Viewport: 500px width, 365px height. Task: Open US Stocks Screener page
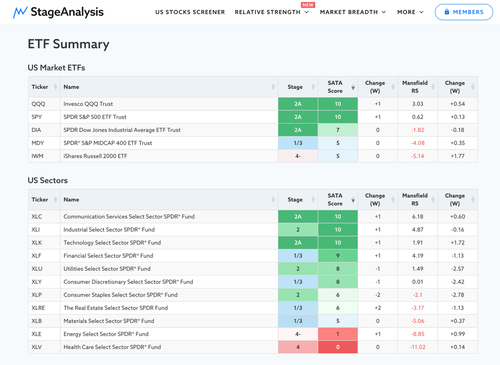190,12
